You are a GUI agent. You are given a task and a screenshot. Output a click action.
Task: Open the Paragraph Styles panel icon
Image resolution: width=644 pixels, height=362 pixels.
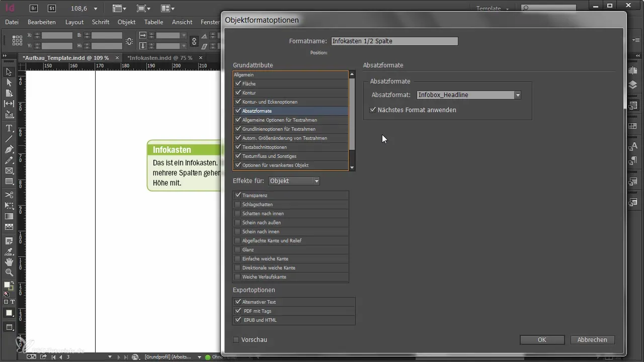click(x=633, y=160)
